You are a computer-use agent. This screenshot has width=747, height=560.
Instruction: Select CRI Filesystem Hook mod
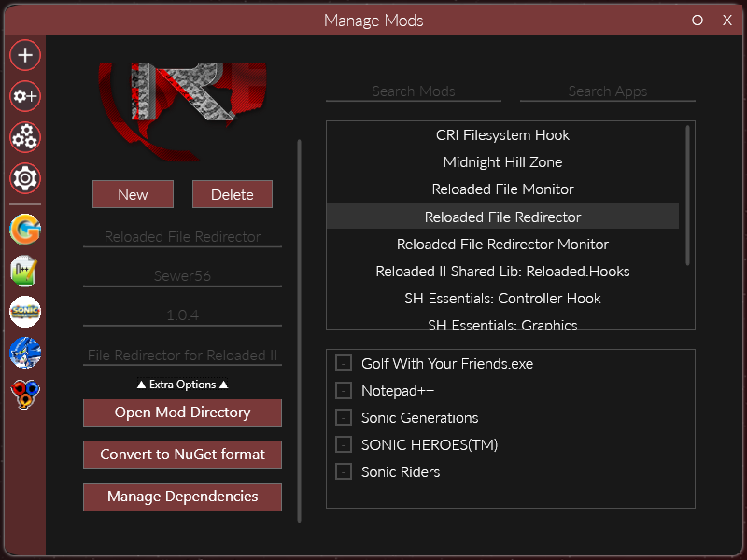click(502, 135)
